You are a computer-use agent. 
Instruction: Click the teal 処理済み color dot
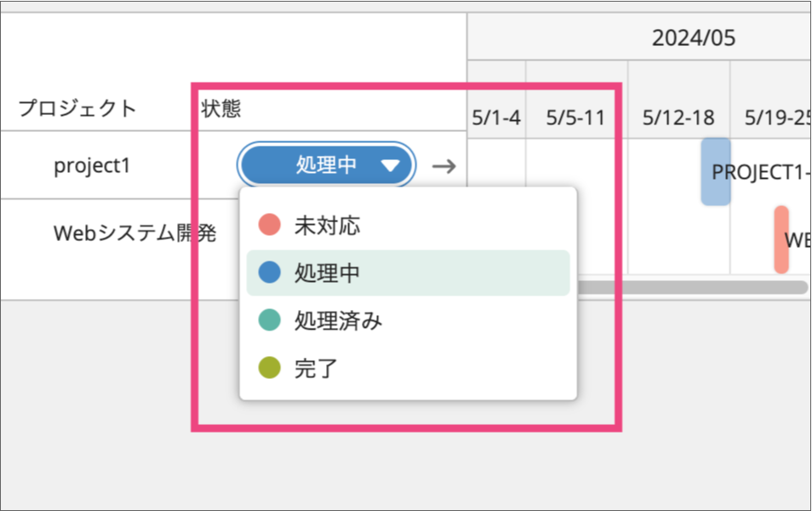[269, 321]
